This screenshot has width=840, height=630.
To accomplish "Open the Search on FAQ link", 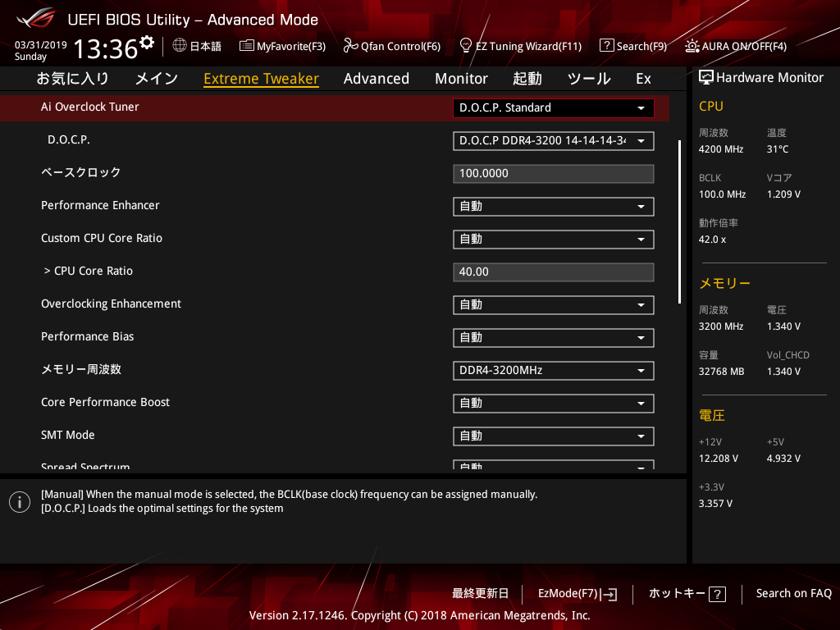I will tap(793, 593).
